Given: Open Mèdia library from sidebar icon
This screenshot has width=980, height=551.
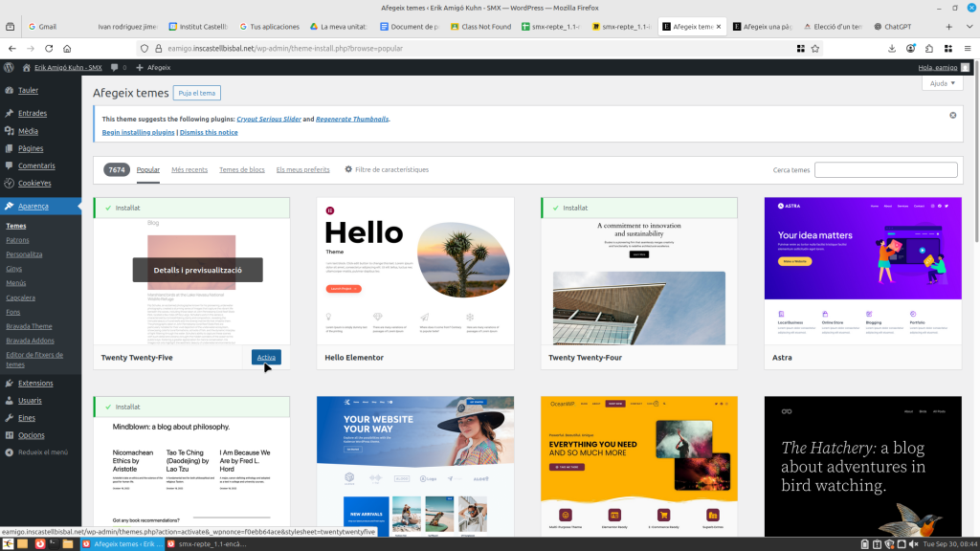Looking at the screenshot, I should point(9,131).
